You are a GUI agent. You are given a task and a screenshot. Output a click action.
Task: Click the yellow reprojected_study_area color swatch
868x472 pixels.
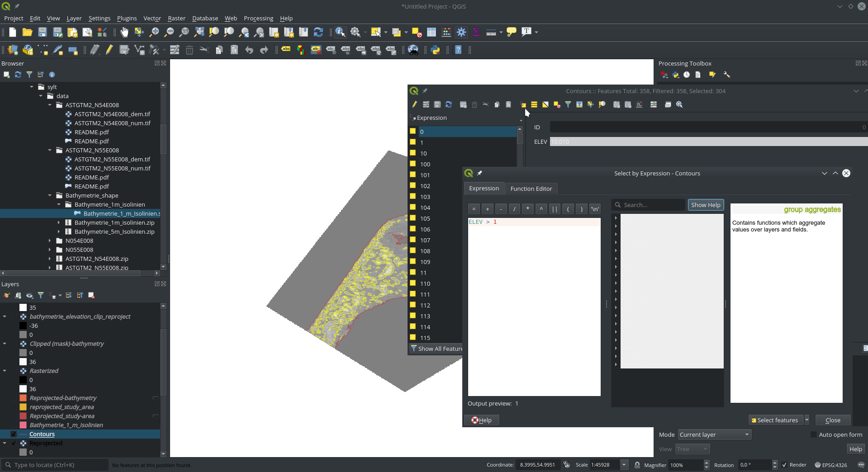[x=23, y=407]
